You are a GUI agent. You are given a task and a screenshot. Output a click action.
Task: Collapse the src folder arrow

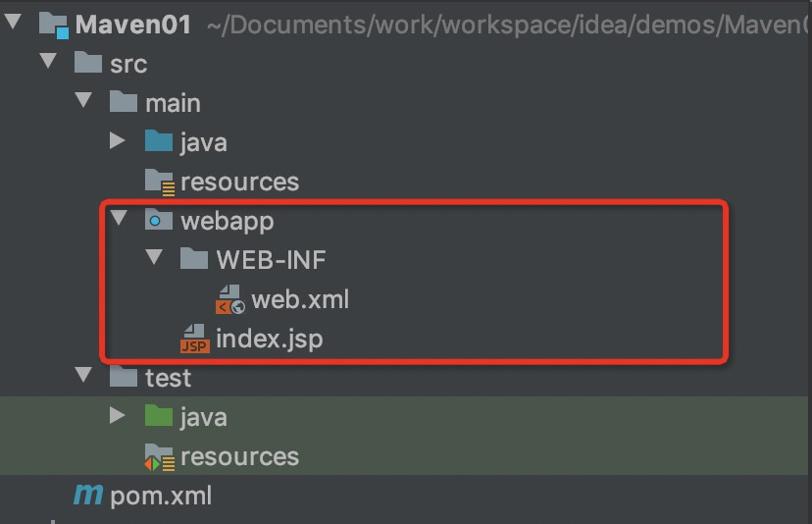(48, 61)
